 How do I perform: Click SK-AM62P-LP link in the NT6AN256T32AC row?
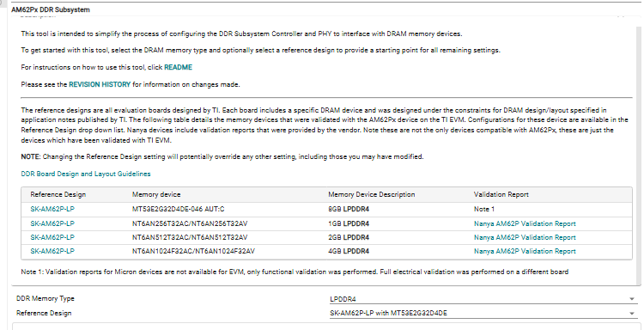coord(52,223)
